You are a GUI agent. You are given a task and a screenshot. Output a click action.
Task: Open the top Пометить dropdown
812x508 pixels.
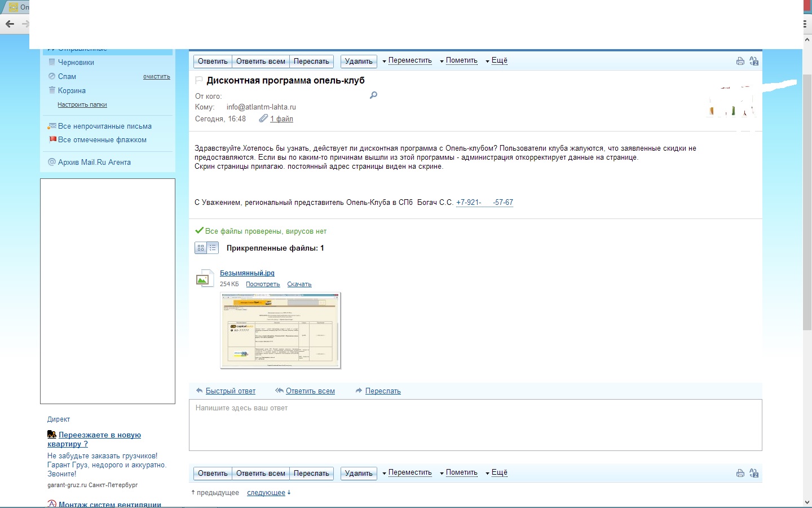coord(461,61)
